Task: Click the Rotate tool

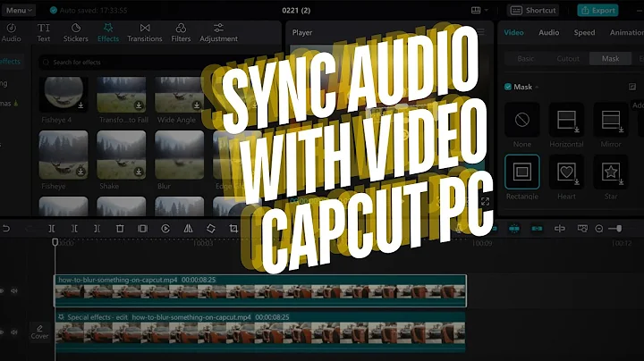Action: [211, 228]
